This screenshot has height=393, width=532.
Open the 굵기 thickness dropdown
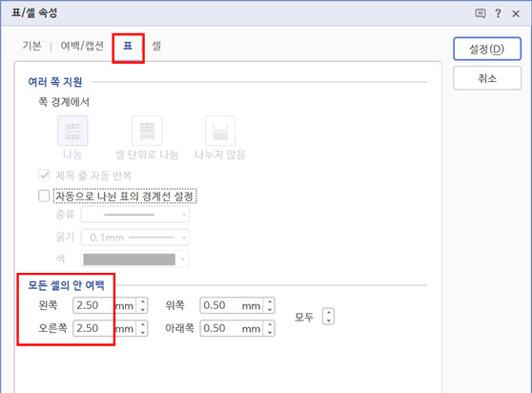click(135, 238)
